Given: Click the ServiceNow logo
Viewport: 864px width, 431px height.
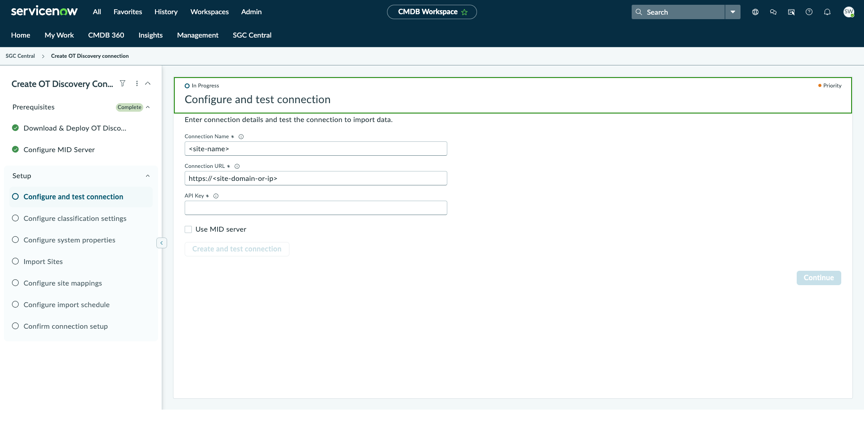Looking at the screenshot, I should pos(44,11).
